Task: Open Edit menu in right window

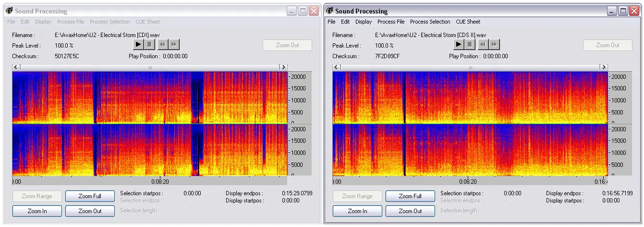Action: pyautogui.click(x=345, y=22)
